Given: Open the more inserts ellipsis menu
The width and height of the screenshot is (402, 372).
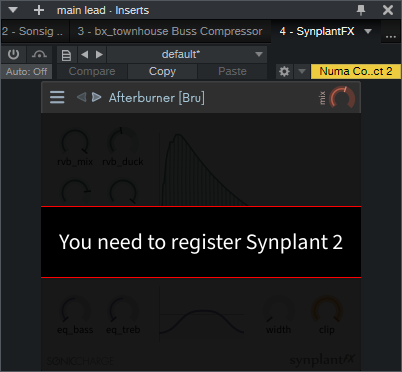Looking at the screenshot, I should point(391,35).
